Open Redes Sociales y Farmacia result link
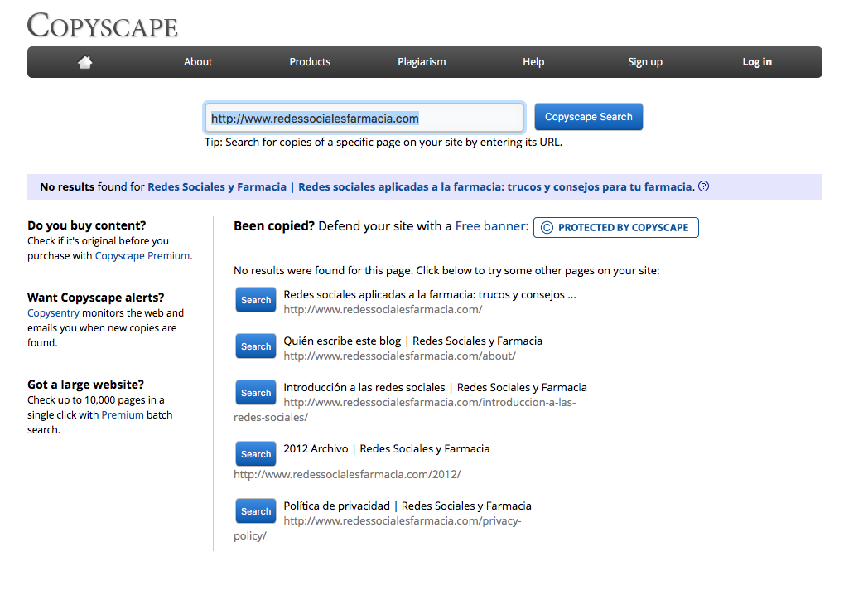868x600 pixels. 420,186
